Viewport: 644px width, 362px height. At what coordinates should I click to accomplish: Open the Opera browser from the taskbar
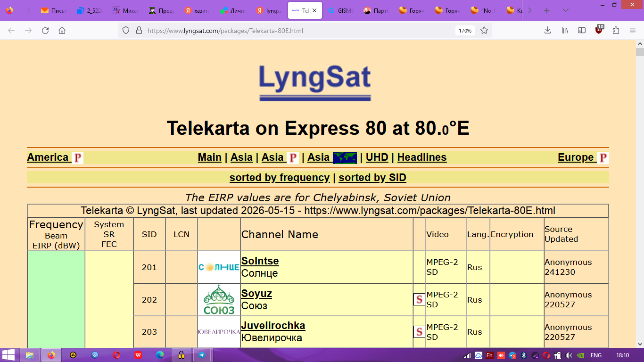(x=116, y=355)
